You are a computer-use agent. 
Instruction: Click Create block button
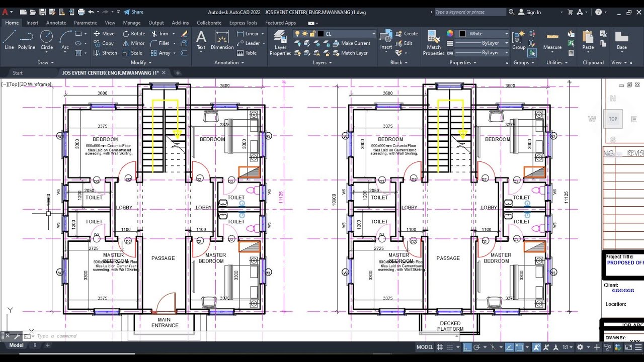[407, 34]
